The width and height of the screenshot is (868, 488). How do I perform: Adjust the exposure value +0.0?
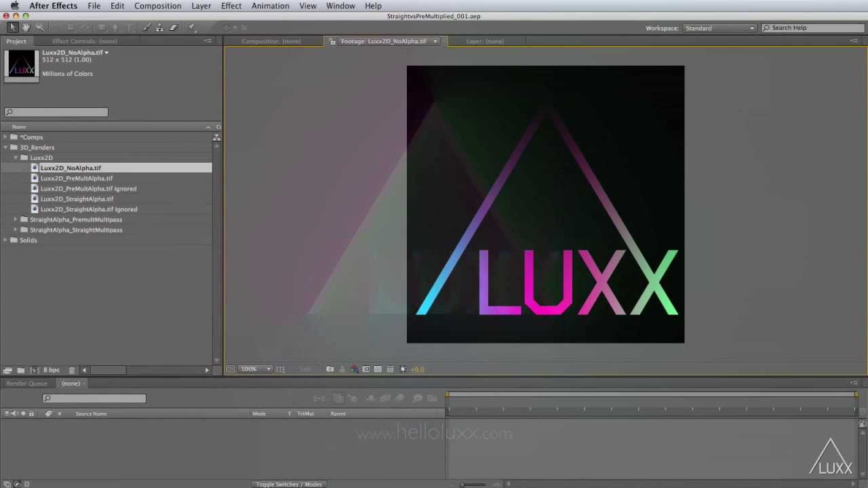(418, 369)
